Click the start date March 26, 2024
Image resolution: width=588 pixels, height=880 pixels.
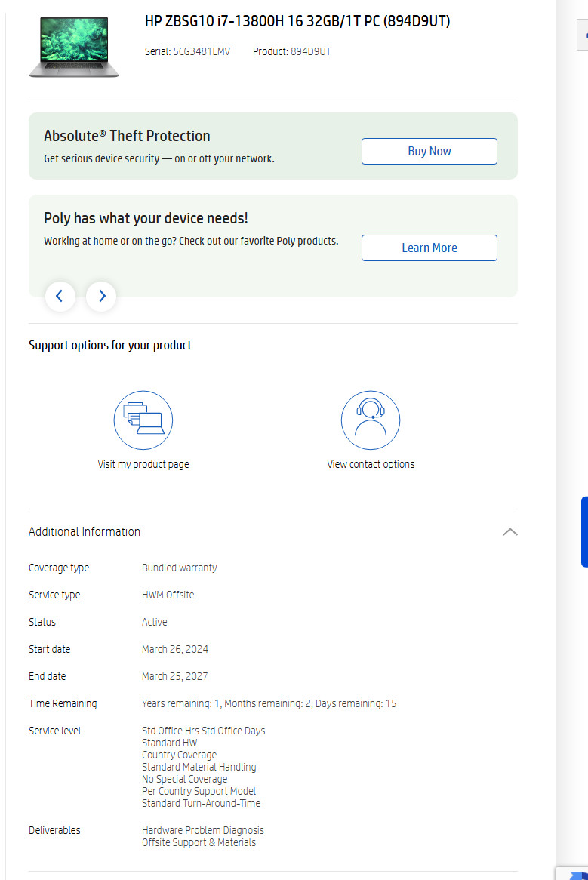174,649
